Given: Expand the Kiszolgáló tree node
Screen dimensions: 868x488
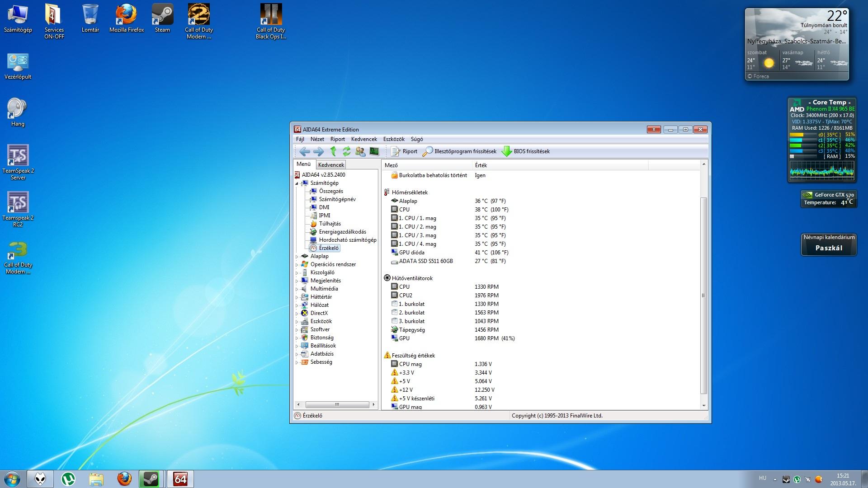Looking at the screenshot, I should point(297,273).
